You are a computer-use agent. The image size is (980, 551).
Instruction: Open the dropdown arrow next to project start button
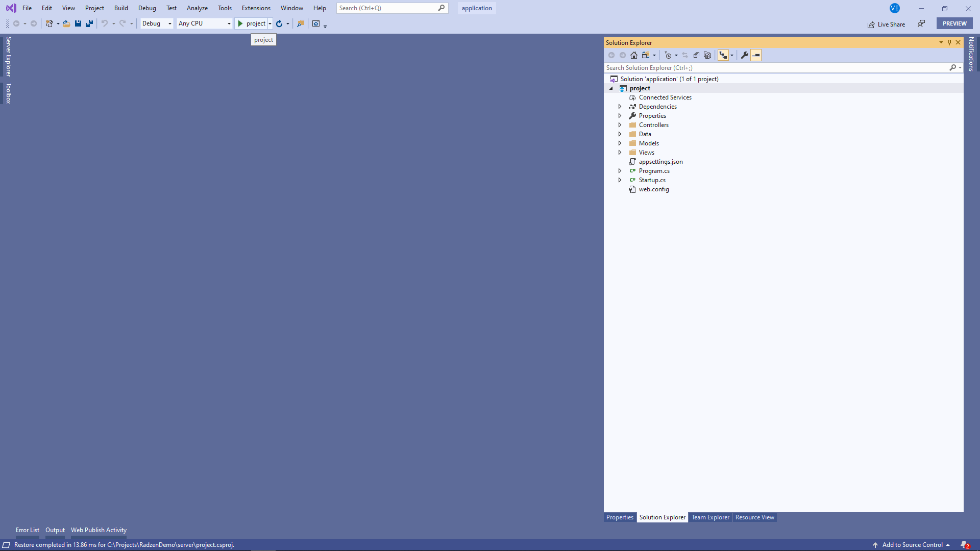pos(270,23)
